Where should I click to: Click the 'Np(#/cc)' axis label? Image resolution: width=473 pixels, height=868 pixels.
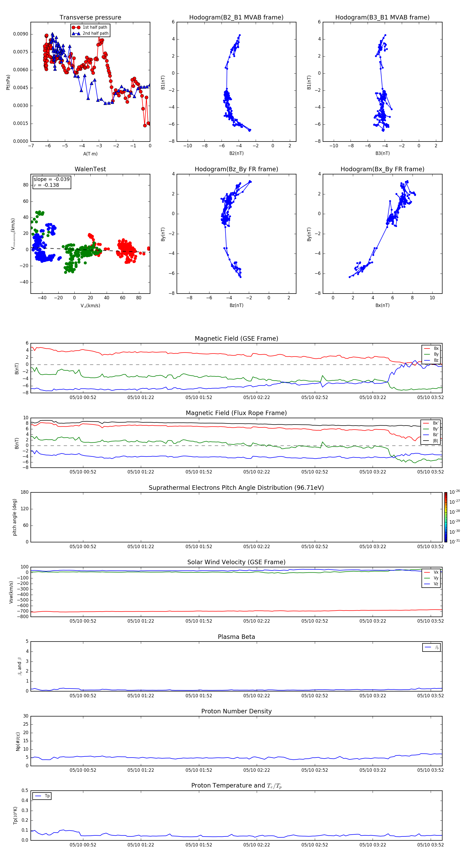pyautogui.click(x=18, y=741)
